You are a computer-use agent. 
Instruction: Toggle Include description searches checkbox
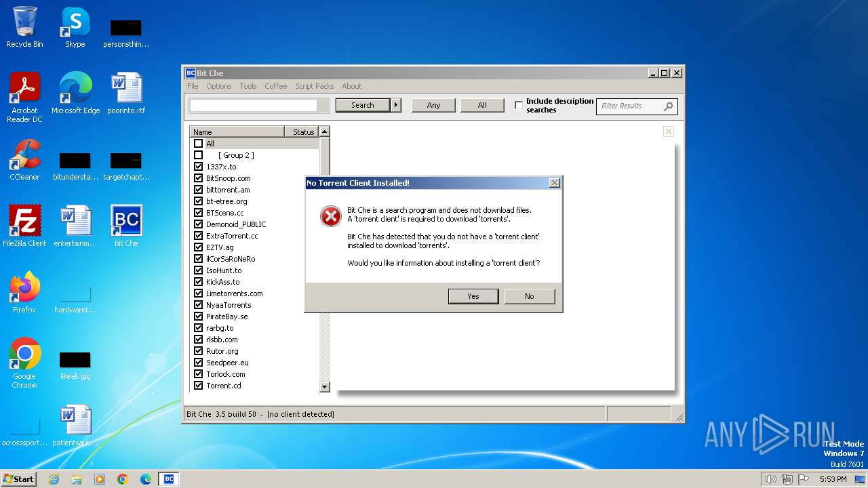(x=519, y=105)
